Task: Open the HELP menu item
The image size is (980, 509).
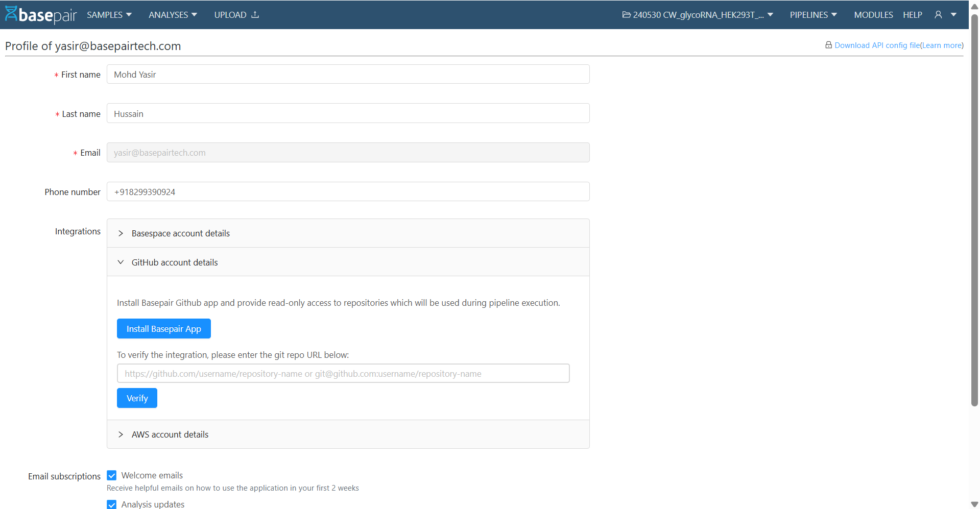Action: pyautogui.click(x=913, y=15)
